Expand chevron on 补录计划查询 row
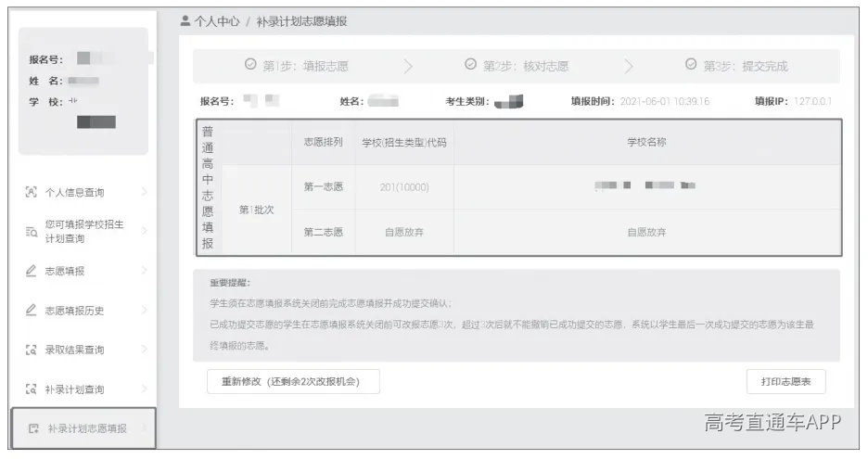The height and width of the screenshot is (459, 868). tap(145, 389)
